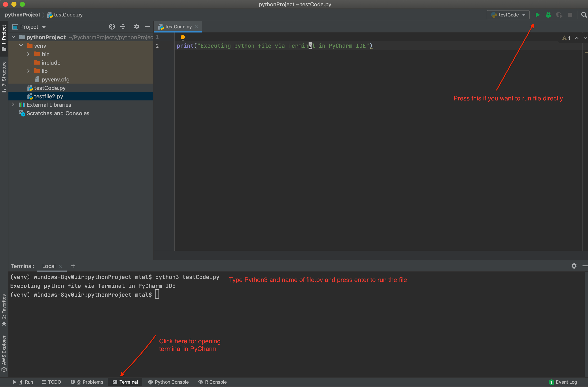Open Project panel settings gear
The image size is (588, 387).
137,27
